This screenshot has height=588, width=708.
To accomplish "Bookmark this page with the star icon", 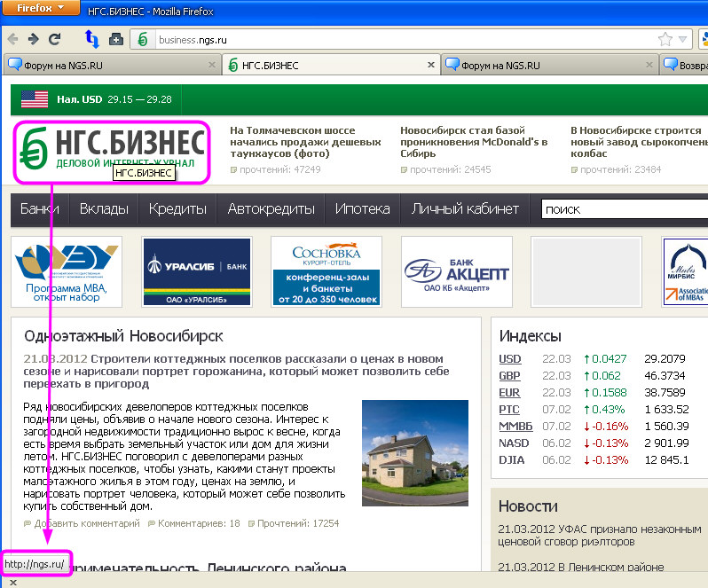I will pyautogui.click(x=665, y=39).
